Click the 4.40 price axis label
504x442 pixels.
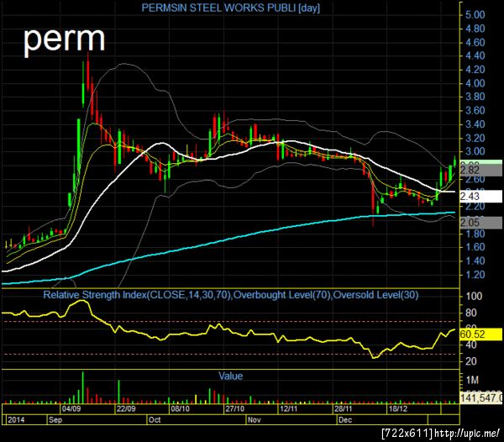pyautogui.click(x=475, y=56)
